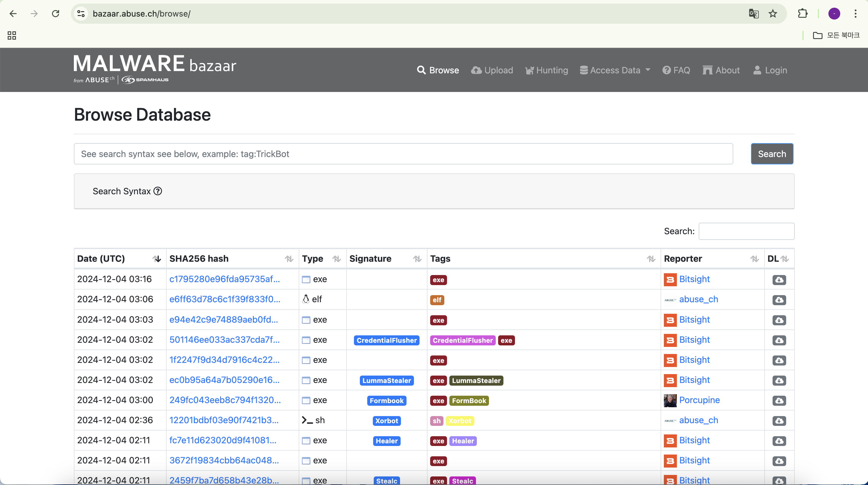Bookmark page with star icon
The image size is (868, 485).
click(773, 14)
